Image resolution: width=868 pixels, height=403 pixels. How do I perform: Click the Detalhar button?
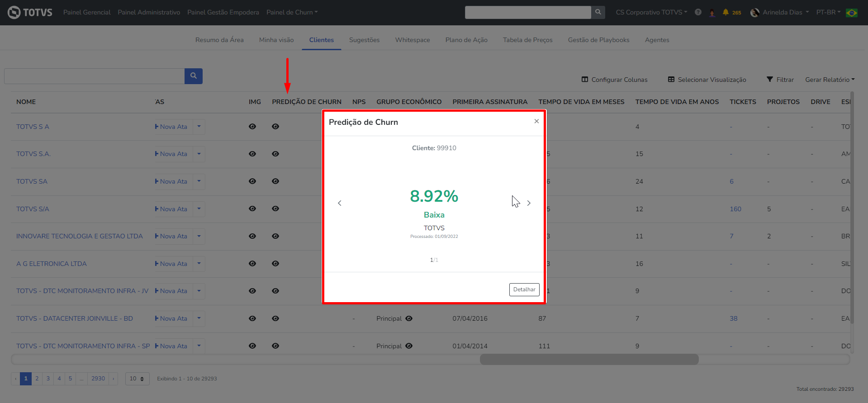coord(524,289)
